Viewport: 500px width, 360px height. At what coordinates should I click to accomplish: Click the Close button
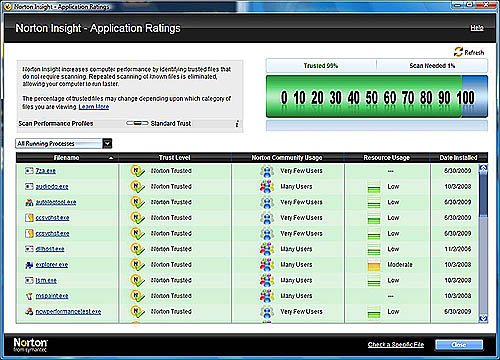pyautogui.click(x=459, y=345)
